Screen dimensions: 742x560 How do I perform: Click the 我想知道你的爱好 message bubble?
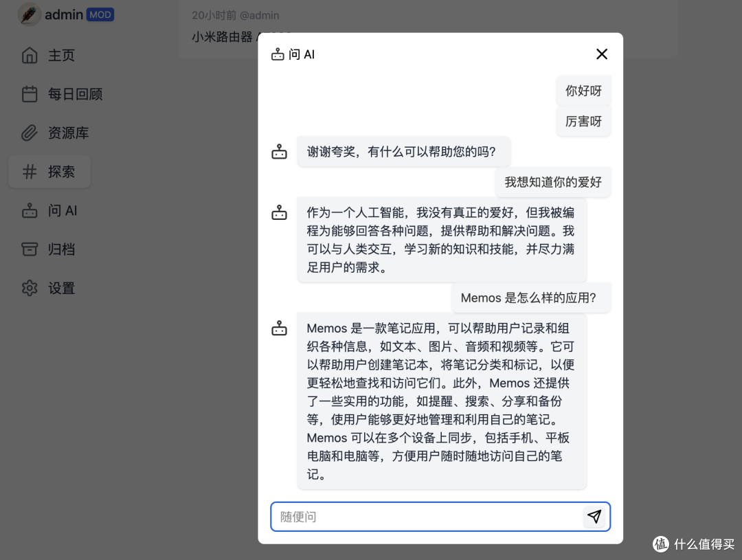click(553, 182)
